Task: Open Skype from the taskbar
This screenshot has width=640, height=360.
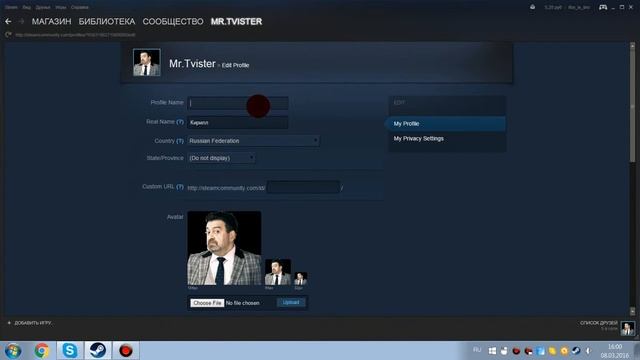Action: click(69, 351)
